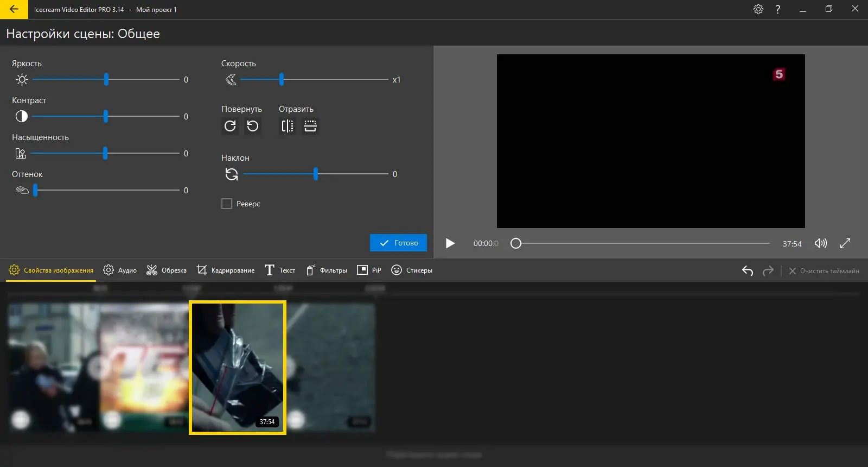
Task: Open help via the question mark icon
Action: click(x=778, y=9)
